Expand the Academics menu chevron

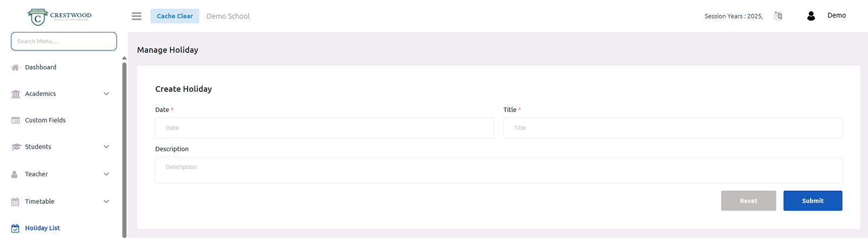[106, 94]
